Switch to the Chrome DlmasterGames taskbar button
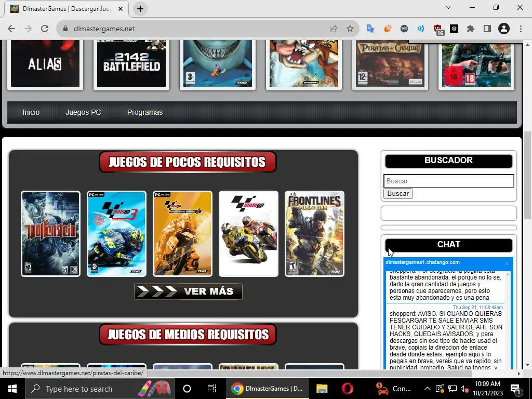Viewport: 532px width, 399px height. [x=268, y=389]
